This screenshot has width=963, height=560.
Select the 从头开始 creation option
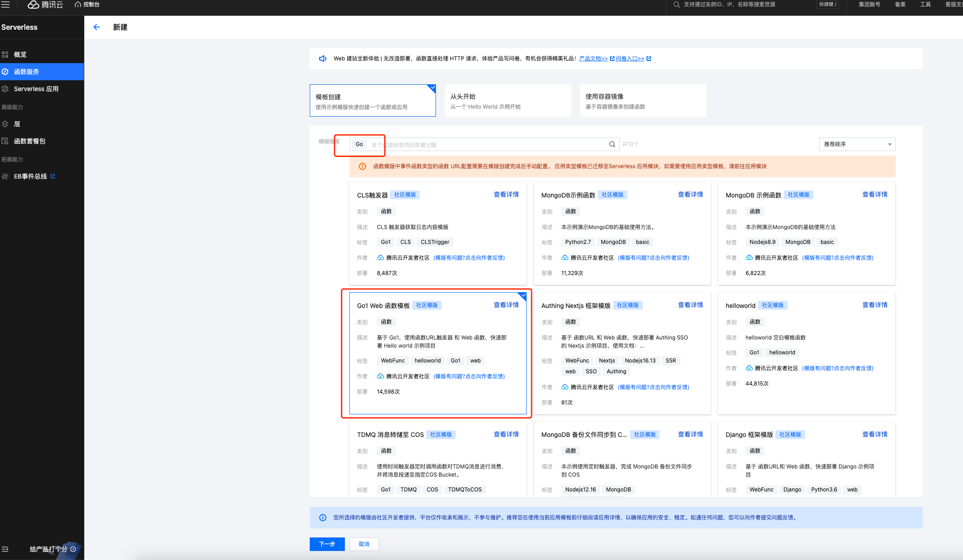point(508,101)
